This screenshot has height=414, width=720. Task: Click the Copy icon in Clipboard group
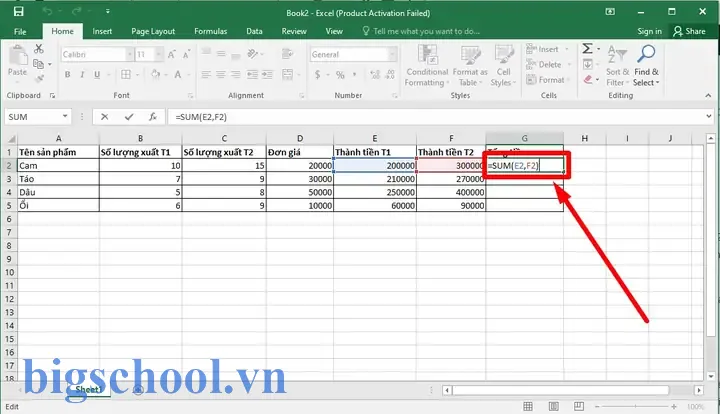(39, 64)
